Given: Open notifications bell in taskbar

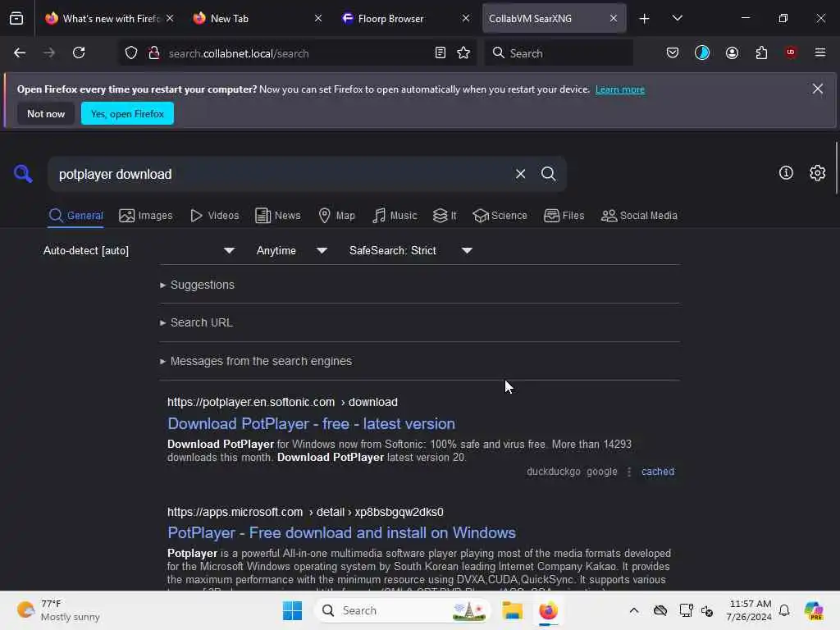Looking at the screenshot, I should point(784,610).
